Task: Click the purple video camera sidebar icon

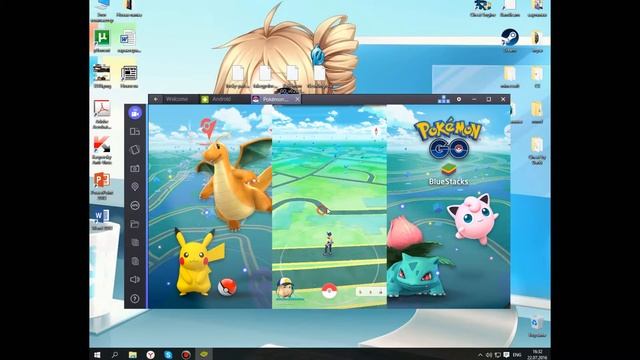Action: (x=135, y=113)
